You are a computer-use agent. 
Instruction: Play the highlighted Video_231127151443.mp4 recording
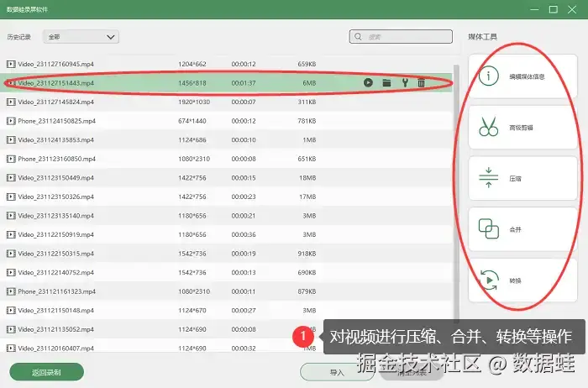click(x=368, y=83)
